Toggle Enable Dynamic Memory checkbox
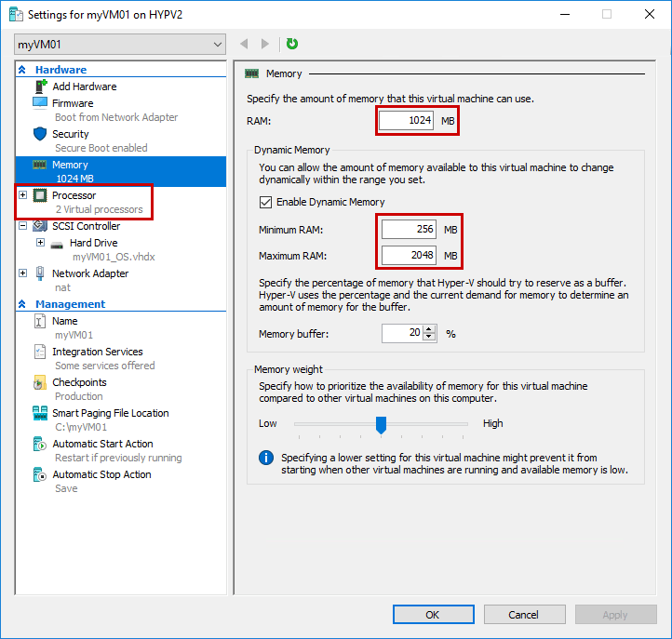 [265, 202]
